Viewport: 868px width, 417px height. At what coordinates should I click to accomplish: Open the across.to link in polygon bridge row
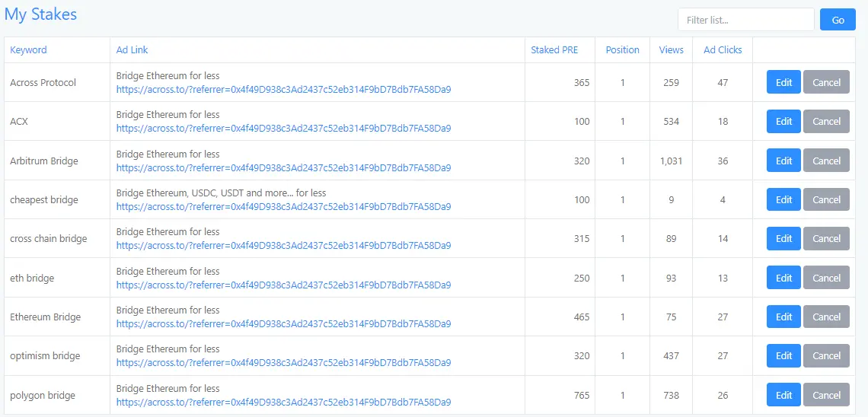(283, 402)
